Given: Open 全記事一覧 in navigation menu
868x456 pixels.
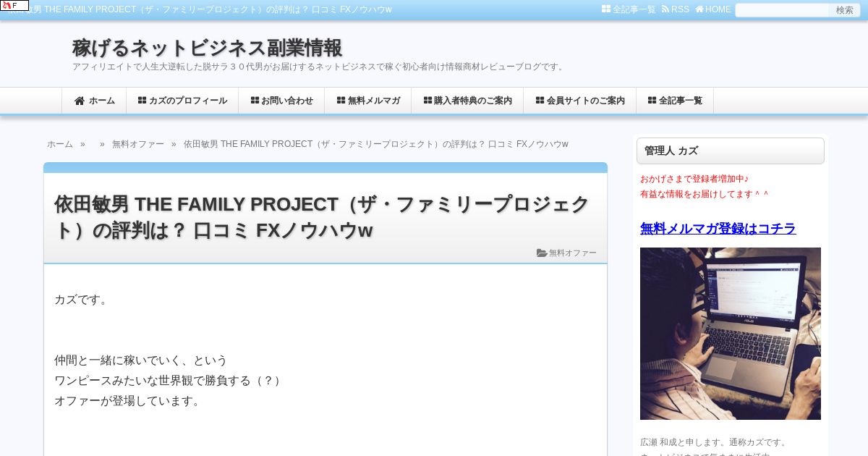Looking at the screenshot, I should coord(675,101).
